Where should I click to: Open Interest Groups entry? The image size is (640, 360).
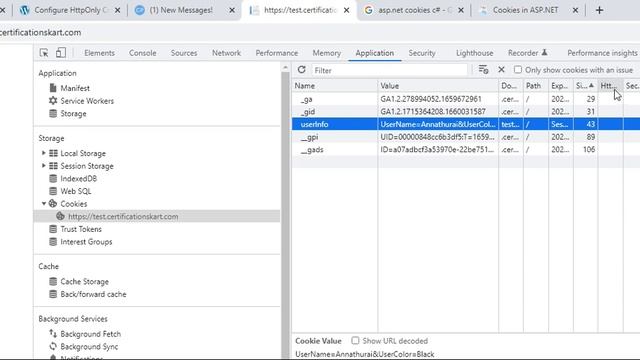click(86, 242)
